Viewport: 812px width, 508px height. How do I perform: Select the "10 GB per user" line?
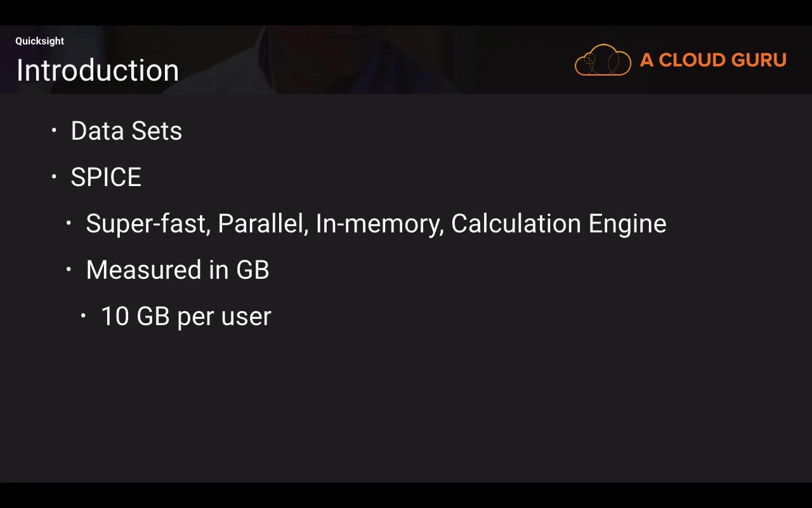pyautogui.click(x=186, y=316)
